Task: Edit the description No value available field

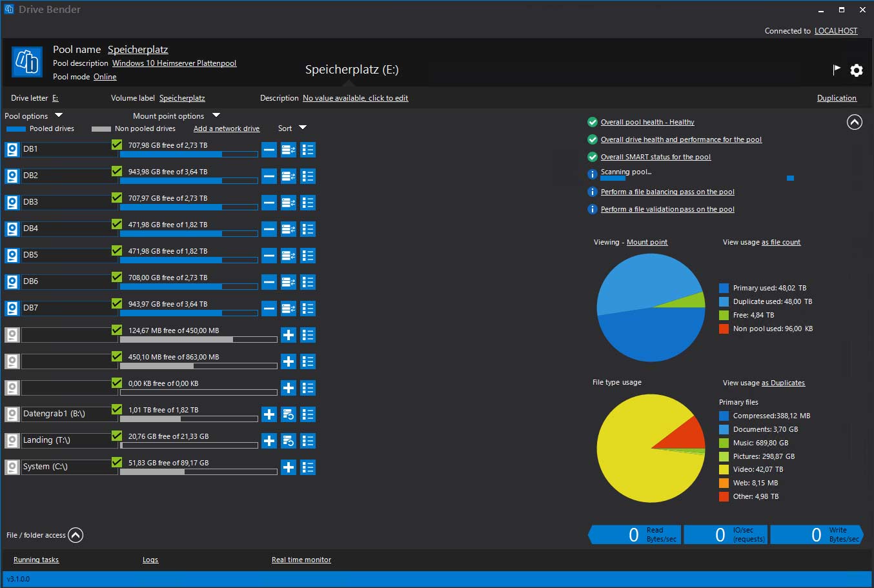Action: tap(355, 98)
